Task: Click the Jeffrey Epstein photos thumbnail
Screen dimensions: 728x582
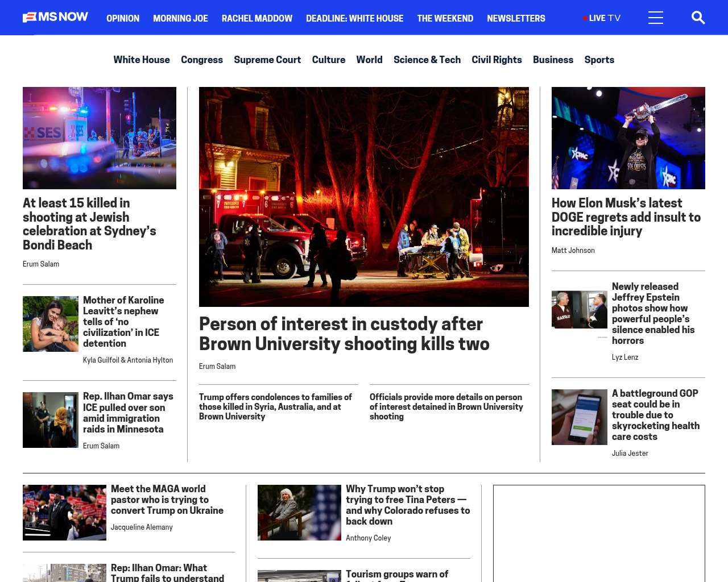Action: 579,310
